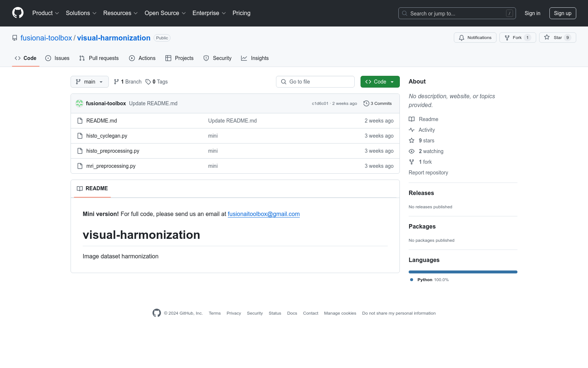Open the Resources dropdown
The height and width of the screenshot is (368, 588).
tap(121, 13)
